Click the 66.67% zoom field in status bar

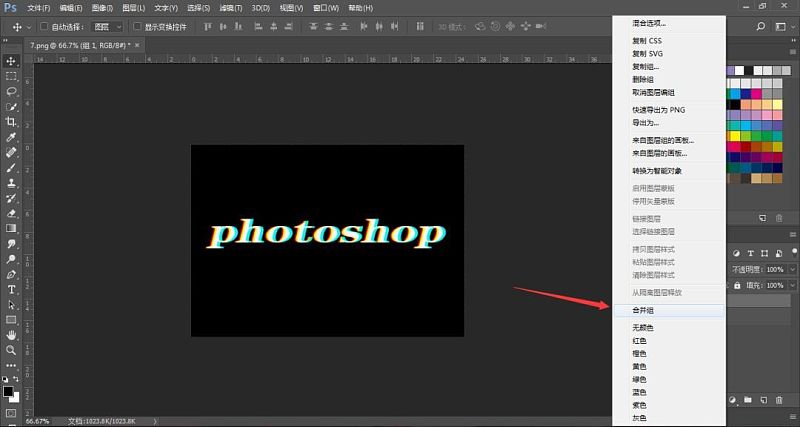click(x=38, y=421)
